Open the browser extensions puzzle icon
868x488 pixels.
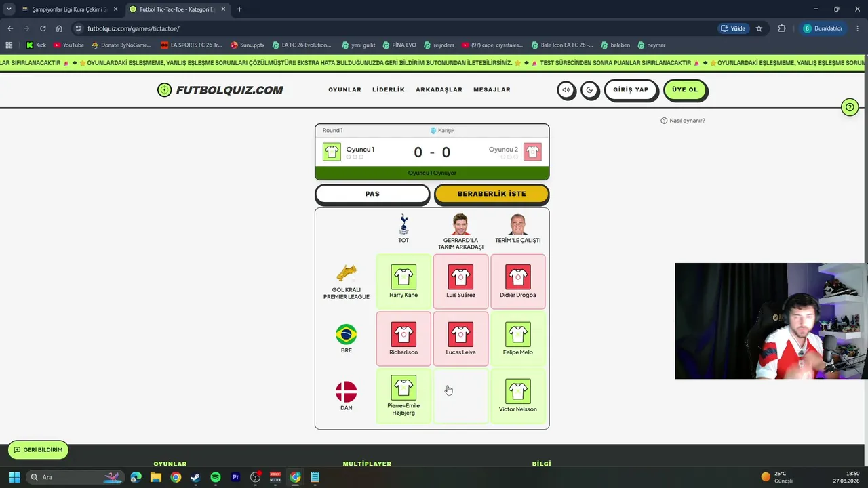[782, 28]
